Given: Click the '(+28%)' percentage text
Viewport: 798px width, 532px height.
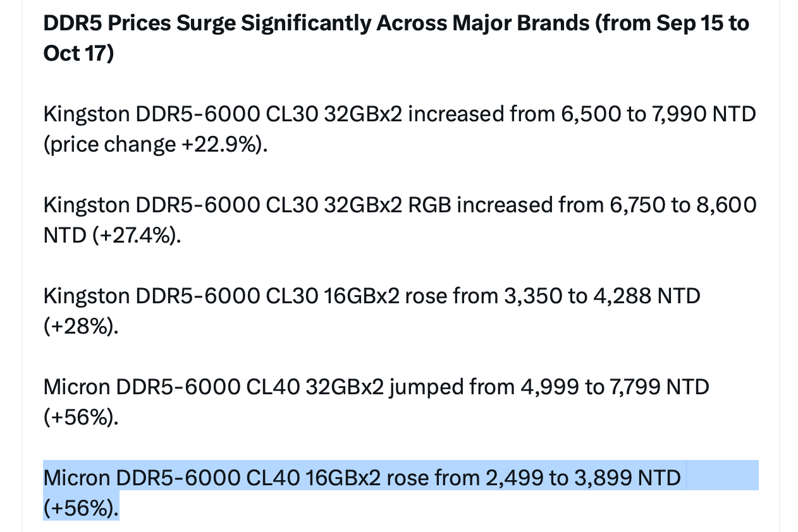Looking at the screenshot, I should pos(80,326).
